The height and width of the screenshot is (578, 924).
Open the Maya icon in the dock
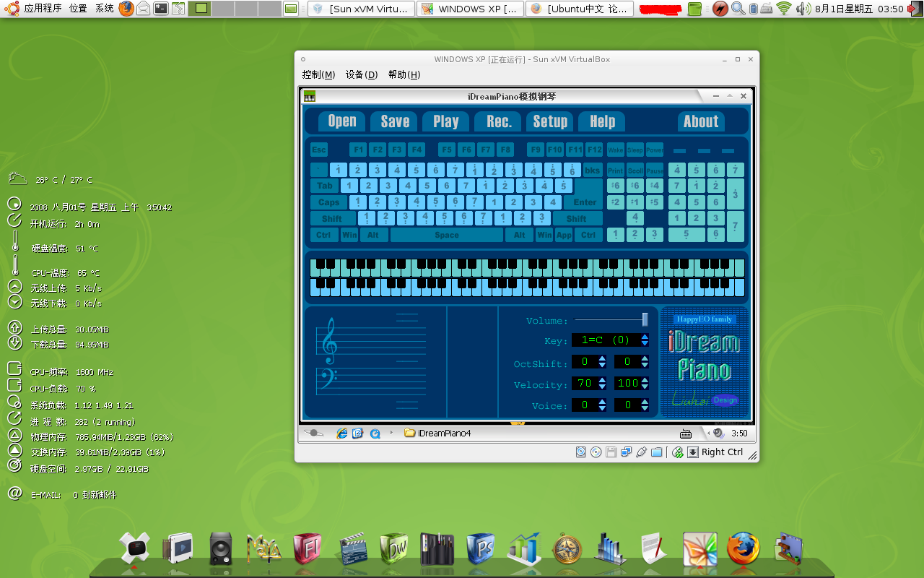point(264,549)
